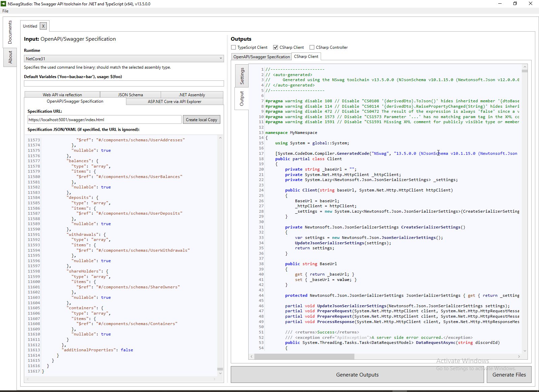
Task: Enable CSharp Controller output
Action: pyautogui.click(x=312, y=47)
